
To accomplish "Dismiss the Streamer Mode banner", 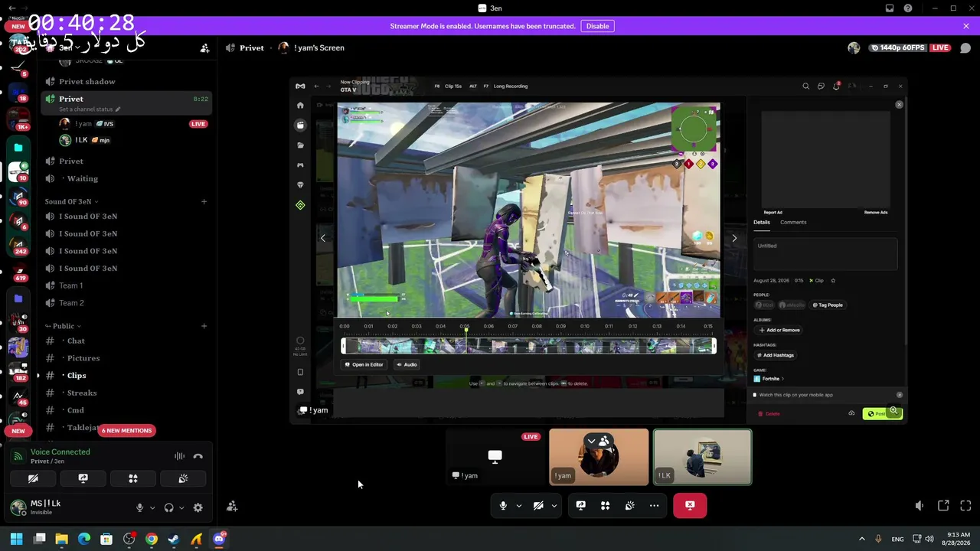I will coord(966,26).
